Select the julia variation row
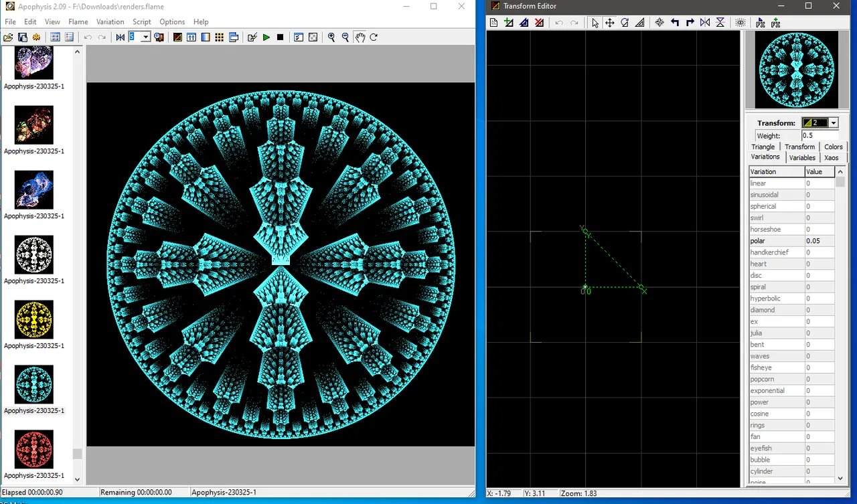This screenshot has width=857, height=504. 792,333
